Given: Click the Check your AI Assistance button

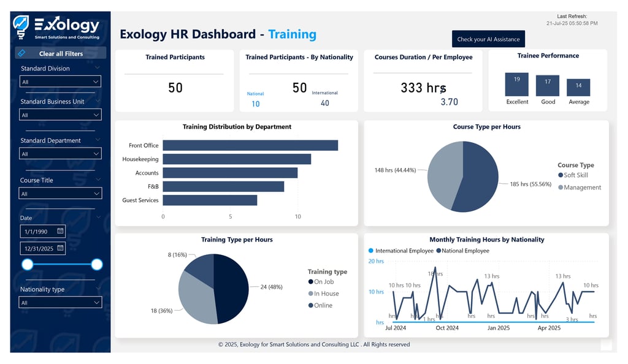Looking at the screenshot, I should (488, 39).
